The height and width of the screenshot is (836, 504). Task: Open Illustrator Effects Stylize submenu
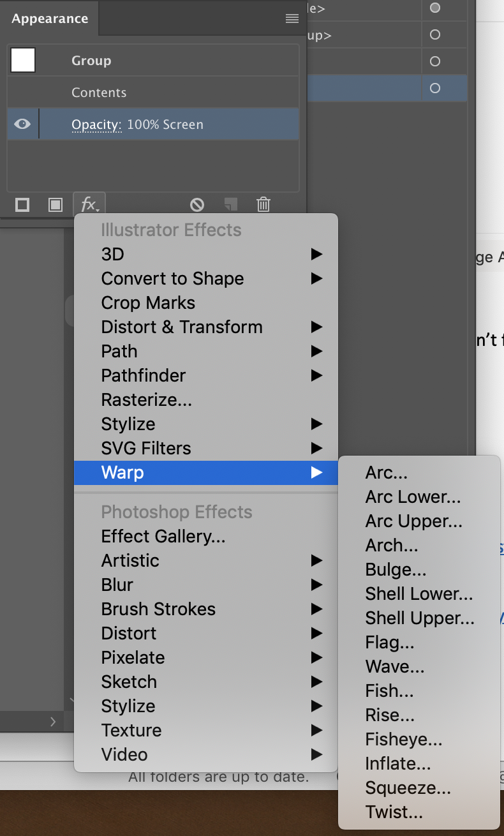(206, 424)
